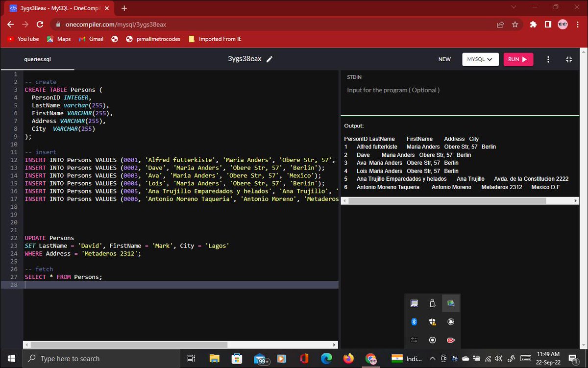The height and width of the screenshot is (368, 588).
Task: Open the Mail app with 99+ badge
Action: tap(261, 359)
